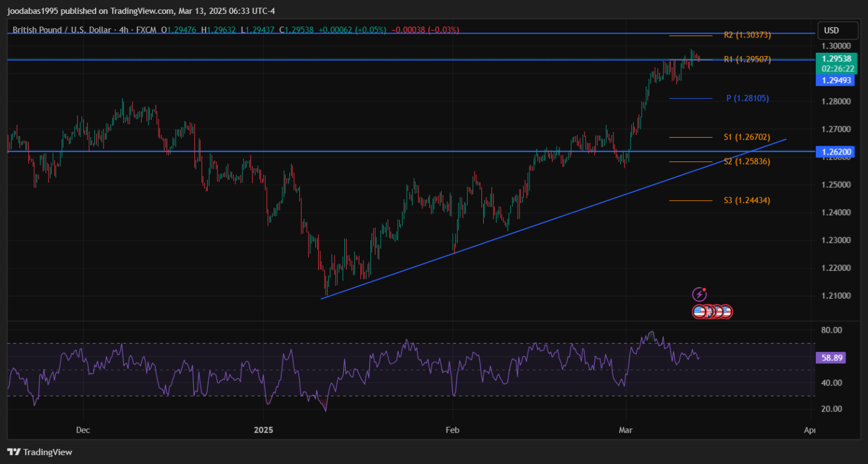
Task: Click the RSI 20.00 axis label
Action: pos(831,409)
